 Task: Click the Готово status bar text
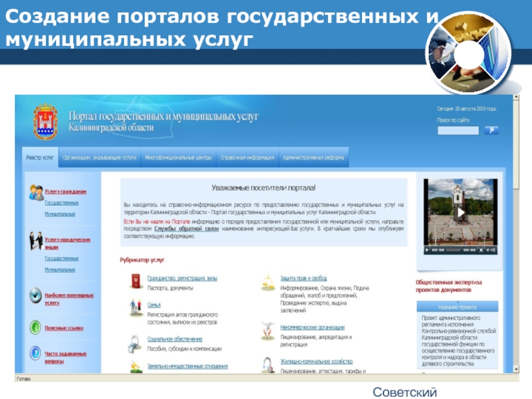pyautogui.click(x=23, y=379)
